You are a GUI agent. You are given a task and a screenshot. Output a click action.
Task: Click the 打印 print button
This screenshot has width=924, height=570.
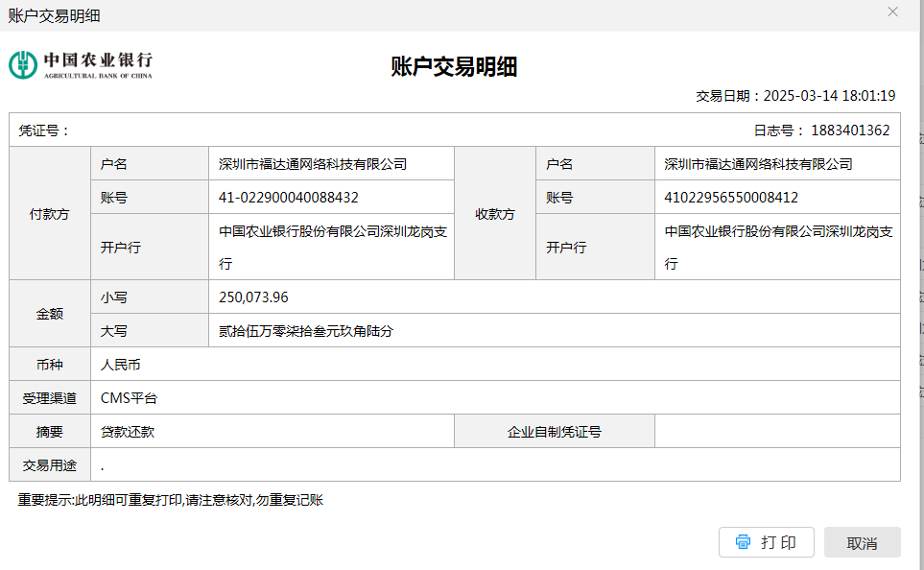(766, 542)
